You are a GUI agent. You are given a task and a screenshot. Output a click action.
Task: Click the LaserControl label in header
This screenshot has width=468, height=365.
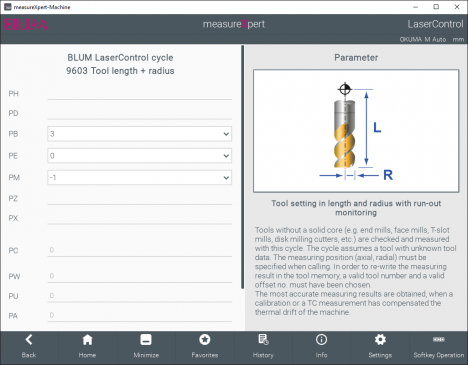tap(435, 24)
